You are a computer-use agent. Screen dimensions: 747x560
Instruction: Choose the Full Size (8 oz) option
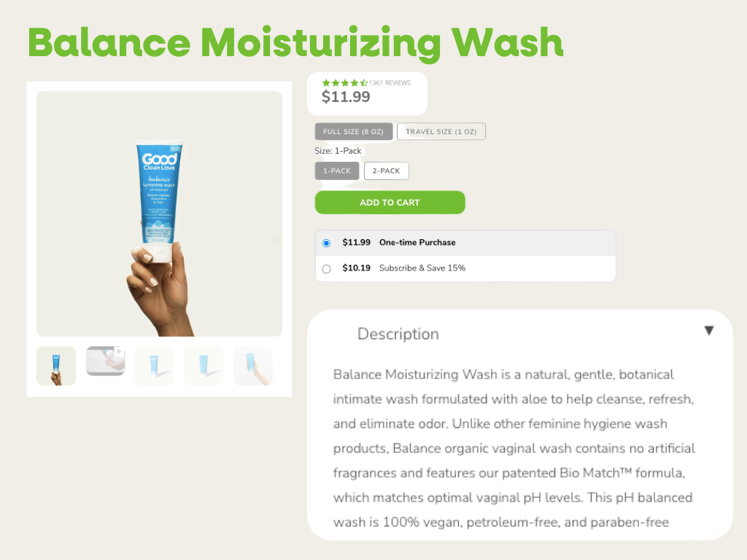coord(354,131)
